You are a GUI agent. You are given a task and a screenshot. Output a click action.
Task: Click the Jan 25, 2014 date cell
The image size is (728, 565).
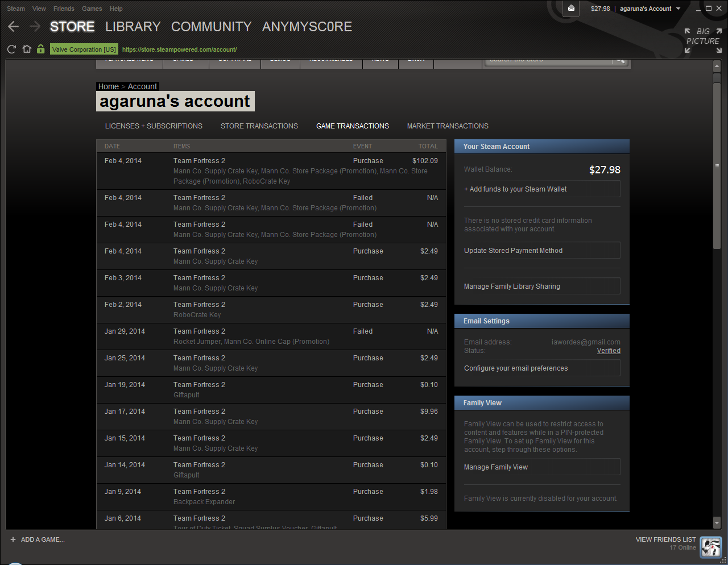[x=125, y=358]
